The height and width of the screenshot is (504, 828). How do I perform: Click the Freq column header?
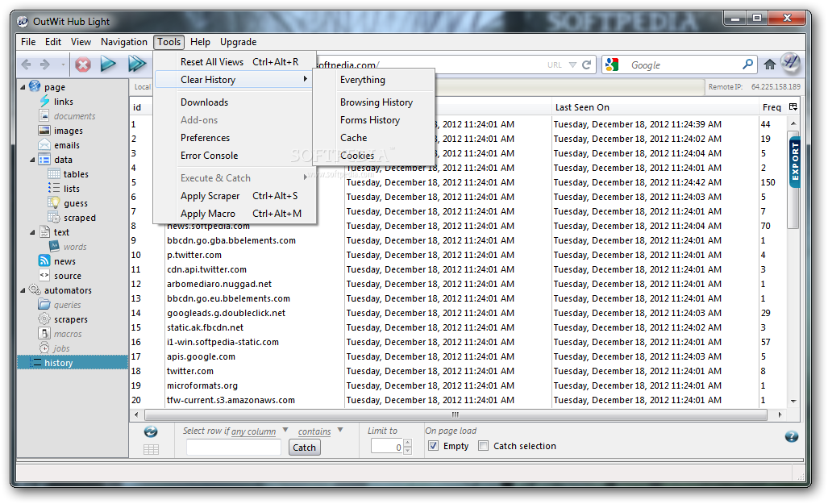pos(772,107)
